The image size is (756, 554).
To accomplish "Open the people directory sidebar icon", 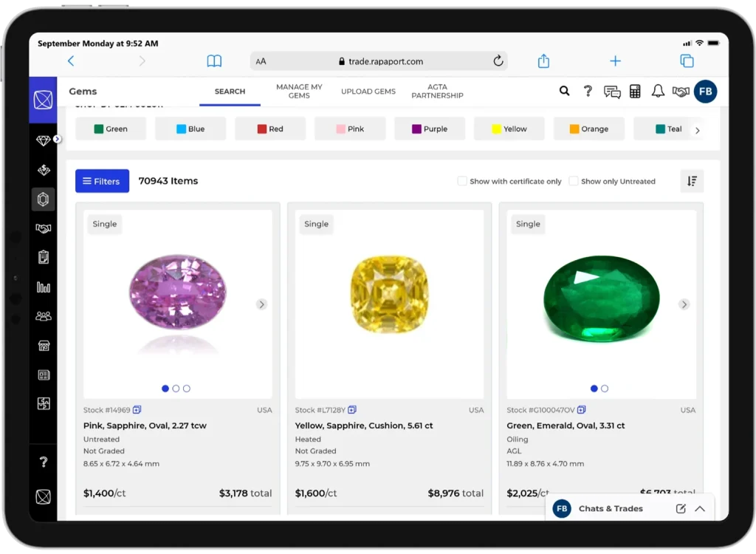I will [44, 316].
